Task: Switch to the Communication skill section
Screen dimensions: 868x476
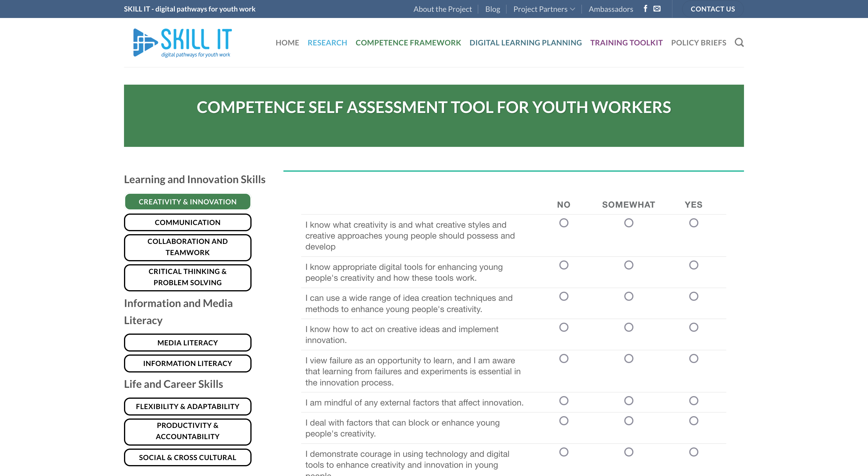Action: coord(187,222)
